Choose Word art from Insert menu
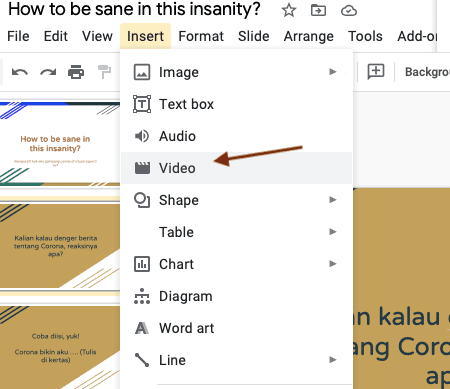Viewport: 450px width, 389px height. 236,328
